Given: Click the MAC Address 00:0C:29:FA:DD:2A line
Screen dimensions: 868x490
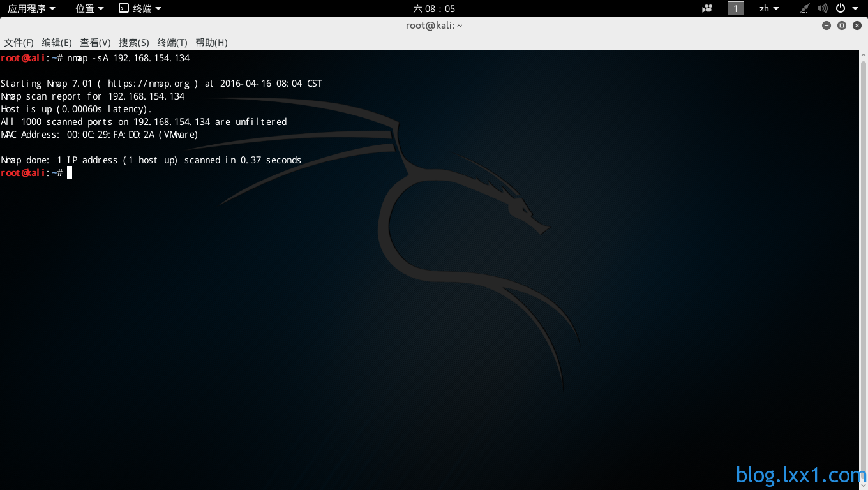Looking at the screenshot, I should tap(100, 135).
